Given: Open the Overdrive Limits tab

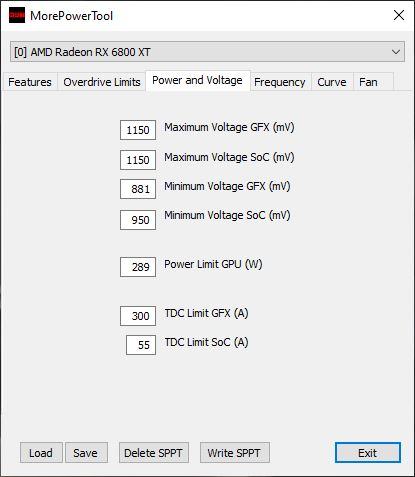Looking at the screenshot, I should point(102,82).
